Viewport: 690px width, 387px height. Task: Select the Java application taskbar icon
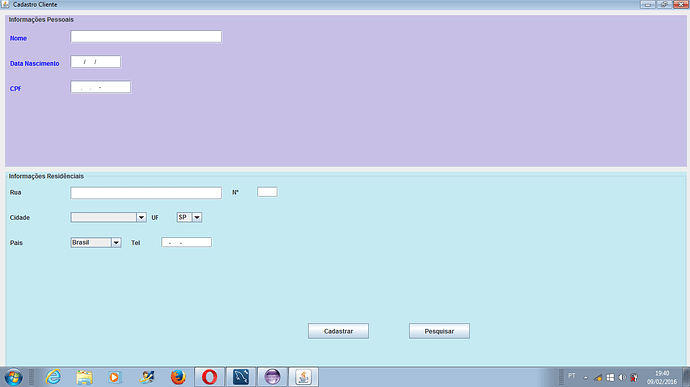tap(303, 377)
